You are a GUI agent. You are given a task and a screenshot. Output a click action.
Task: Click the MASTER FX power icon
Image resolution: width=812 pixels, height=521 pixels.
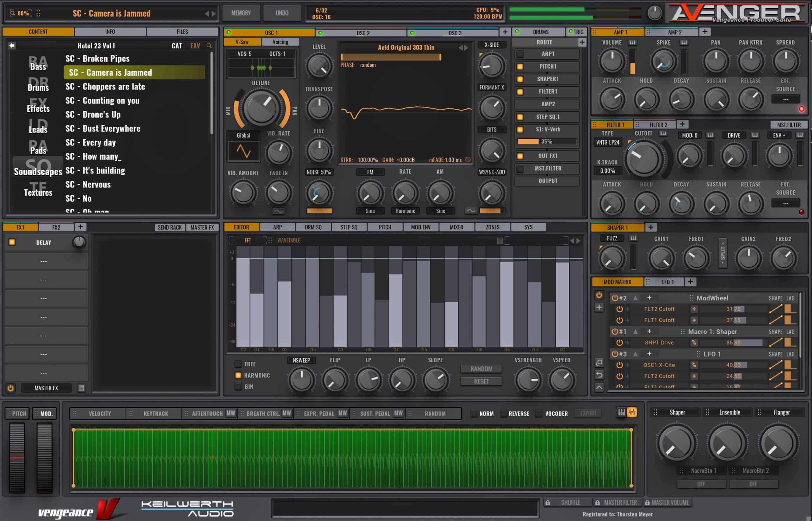click(10, 388)
